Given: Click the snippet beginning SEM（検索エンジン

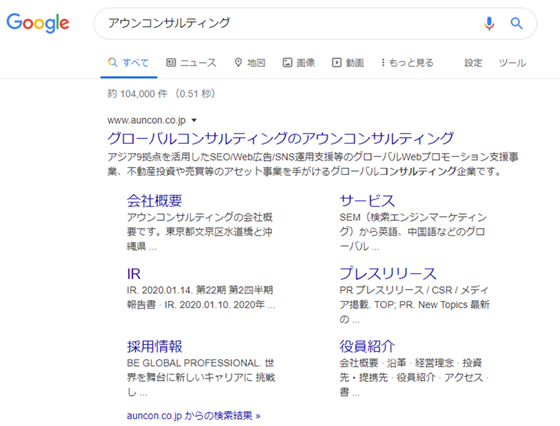Looking at the screenshot, I should pyautogui.click(x=413, y=232).
